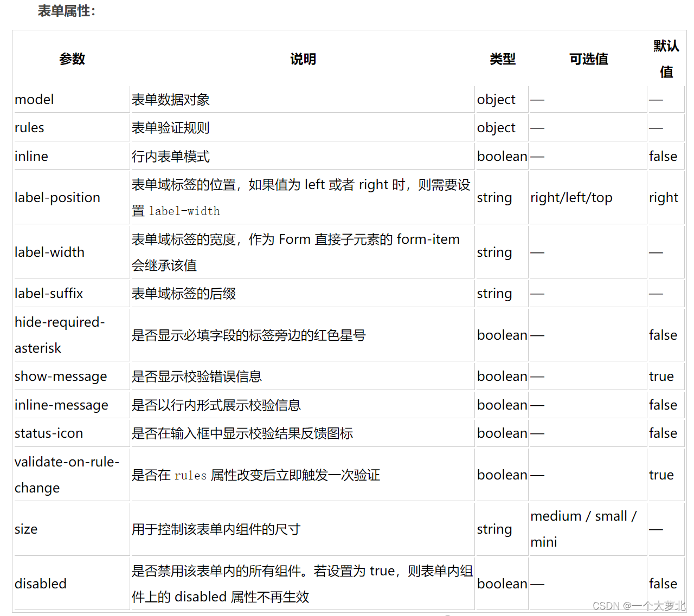Click the object type in rules row
This screenshot has height=616, width=694.
click(496, 128)
